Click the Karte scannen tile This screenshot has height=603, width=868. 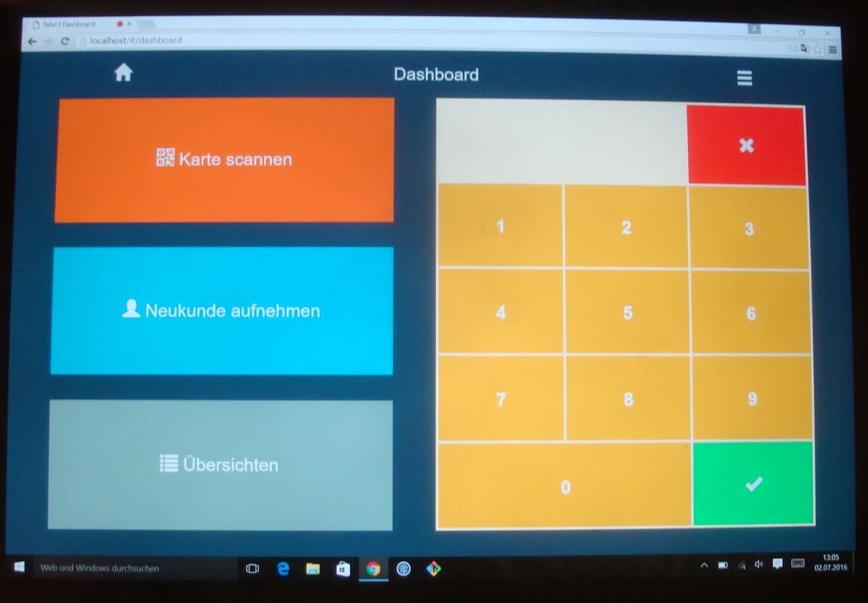pyautogui.click(x=225, y=160)
